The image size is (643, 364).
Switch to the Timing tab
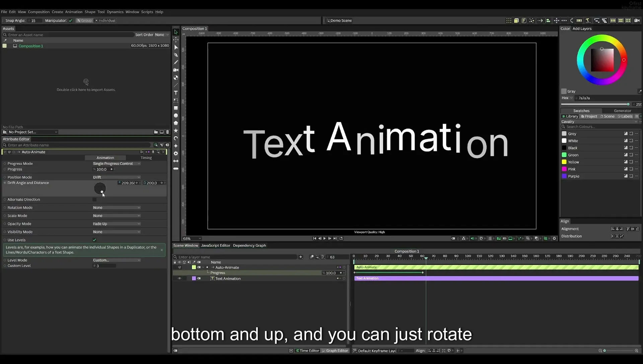(x=146, y=158)
